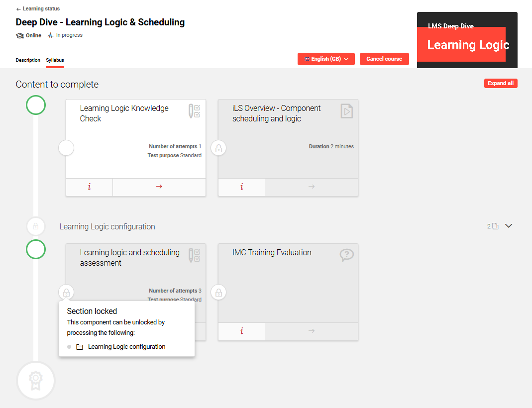Switch to the Description tab
Viewport: 532px width, 408px height.
click(28, 60)
